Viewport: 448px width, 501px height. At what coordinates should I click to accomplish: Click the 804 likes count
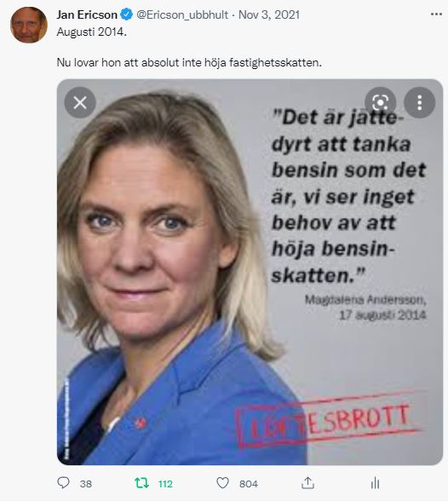click(249, 484)
